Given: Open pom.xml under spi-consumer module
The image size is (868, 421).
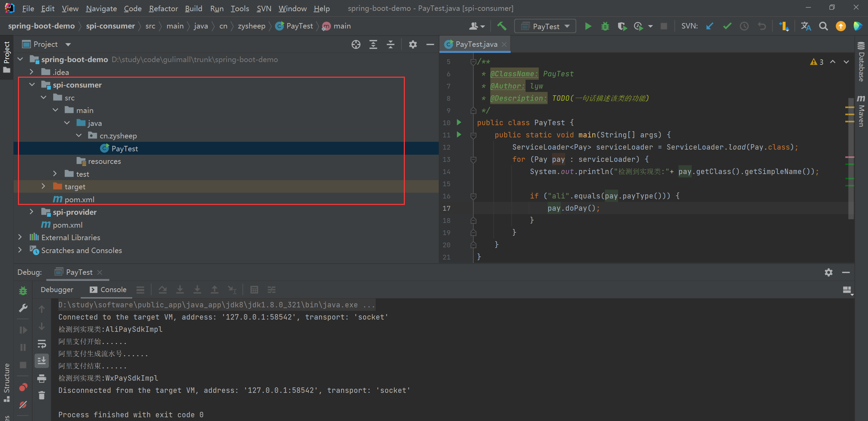Looking at the screenshot, I should [79, 199].
